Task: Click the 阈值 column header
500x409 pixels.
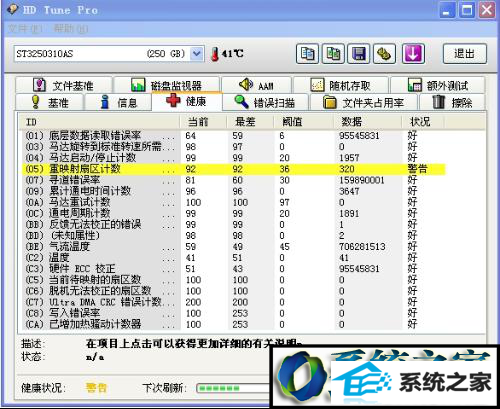Action: tap(303, 122)
